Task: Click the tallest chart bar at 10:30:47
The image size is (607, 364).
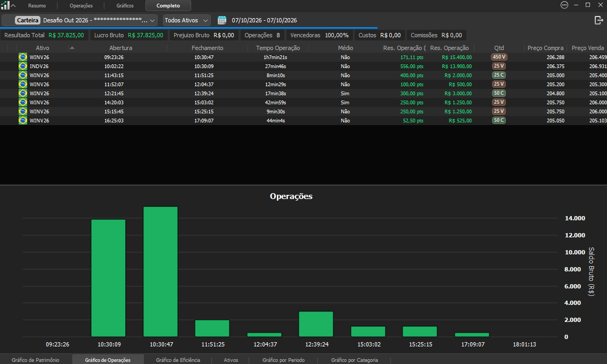Action: point(161,271)
